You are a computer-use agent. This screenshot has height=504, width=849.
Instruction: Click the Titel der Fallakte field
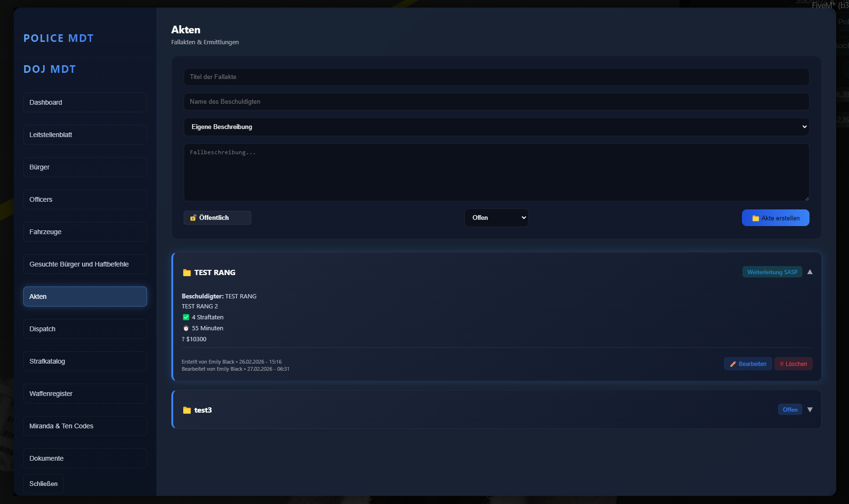tap(496, 77)
